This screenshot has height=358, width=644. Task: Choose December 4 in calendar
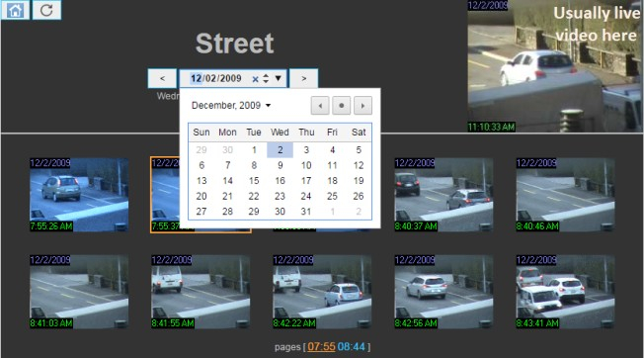[x=332, y=150]
